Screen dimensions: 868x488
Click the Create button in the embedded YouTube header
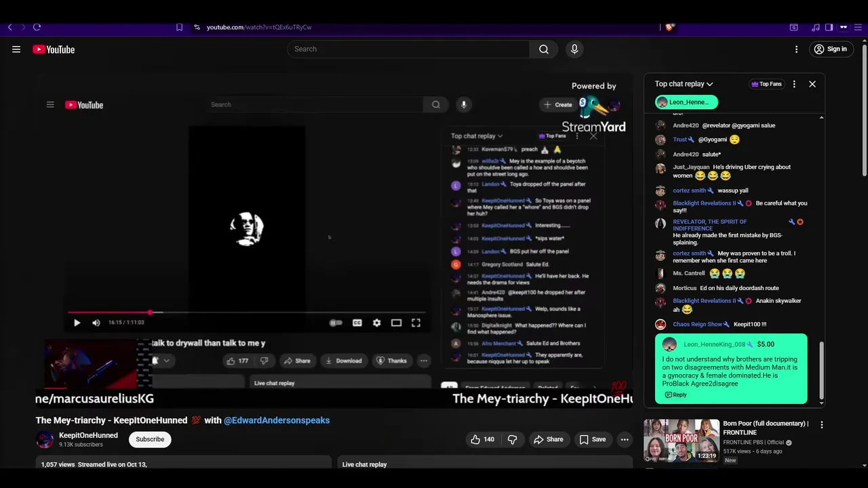tap(558, 104)
